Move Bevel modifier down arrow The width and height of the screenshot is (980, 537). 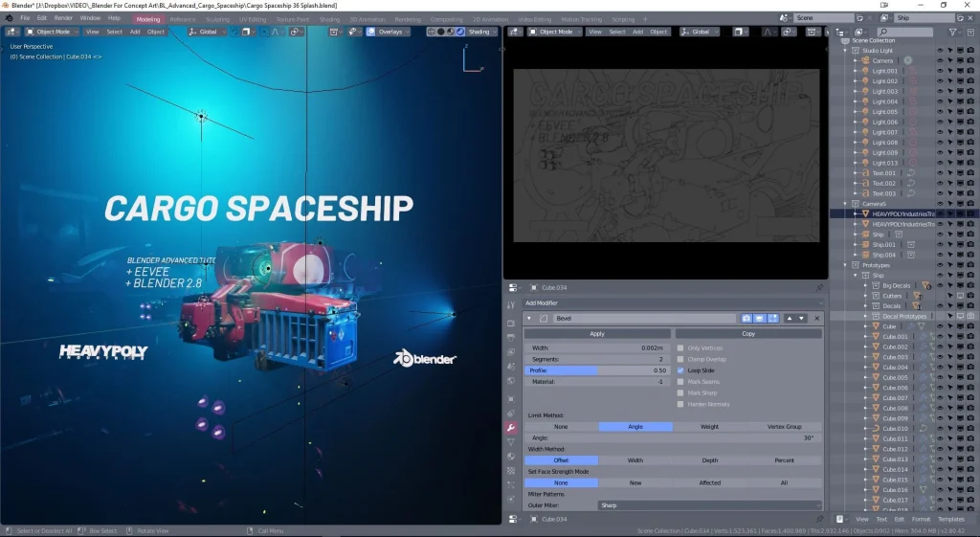point(801,318)
